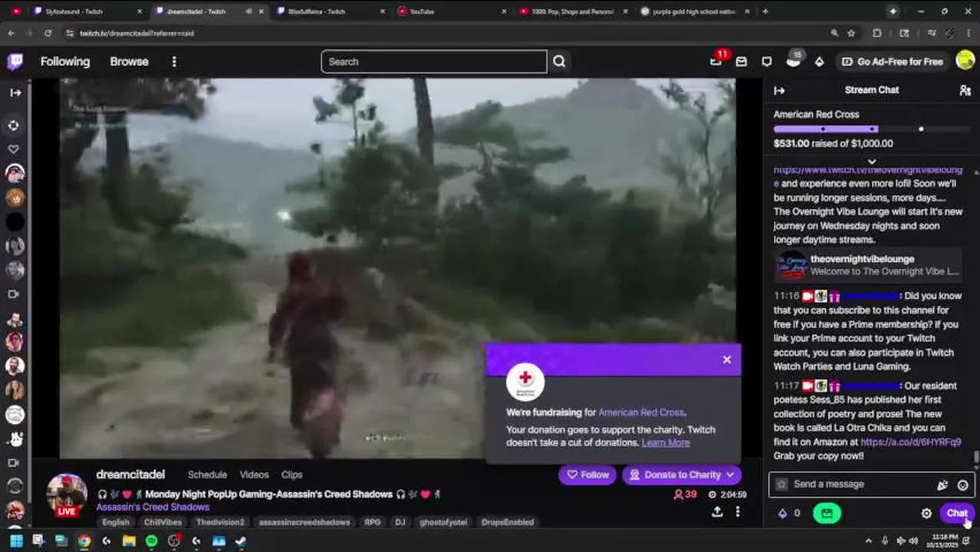Click the DropsEnabled tag
The image size is (980, 552).
pyautogui.click(x=508, y=522)
